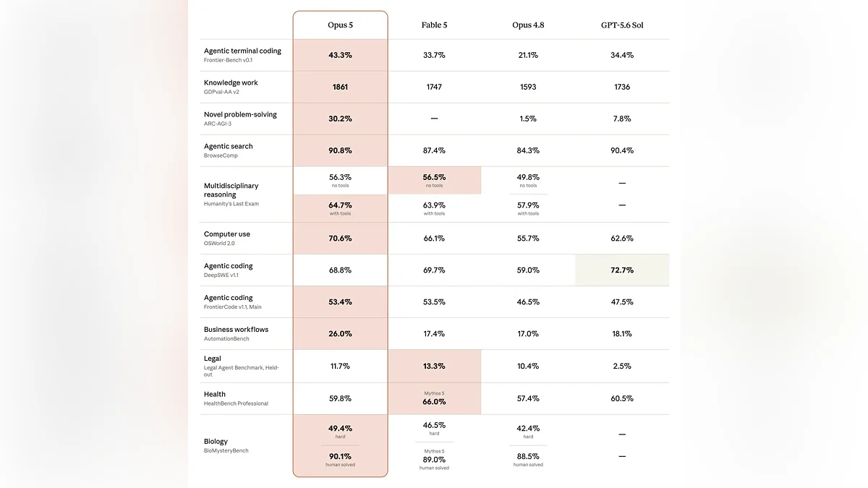Select the GPT-5.6 Sol column header
Image resolution: width=868 pixels, height=488 pixels.
622,25
